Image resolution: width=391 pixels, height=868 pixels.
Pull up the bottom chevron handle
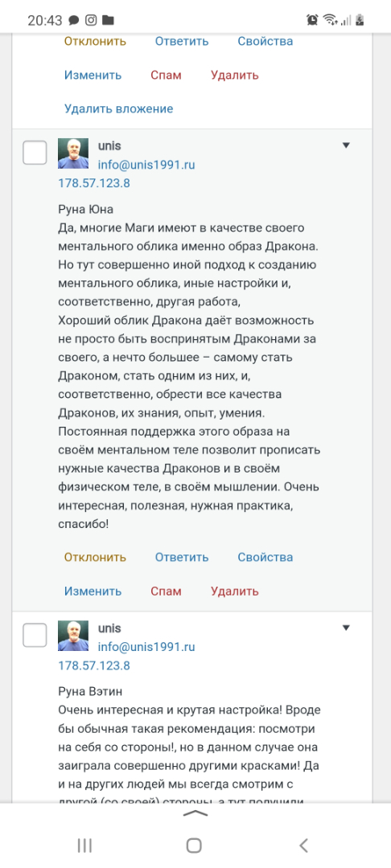point(195,813)
